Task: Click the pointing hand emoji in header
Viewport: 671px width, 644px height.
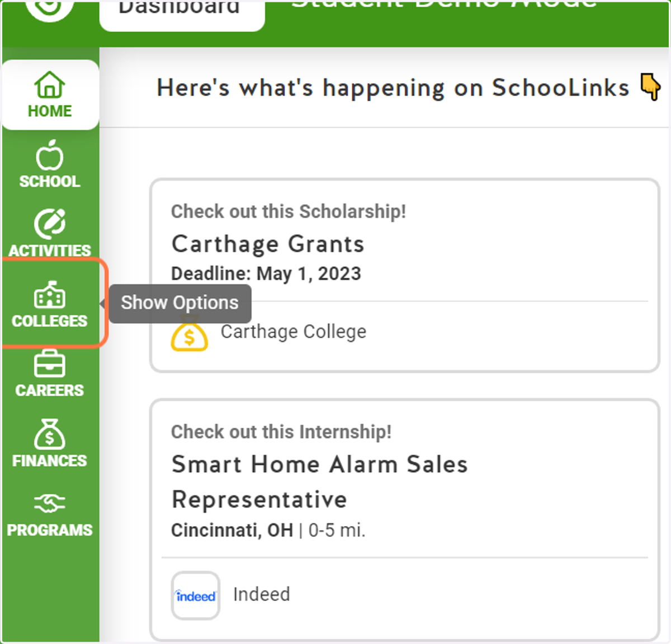Action: pos(651,87)
